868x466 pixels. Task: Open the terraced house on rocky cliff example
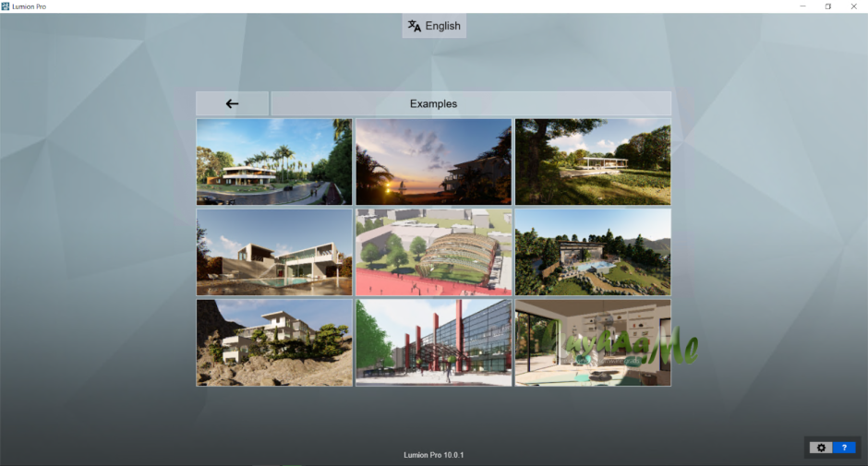click(274, 342)
